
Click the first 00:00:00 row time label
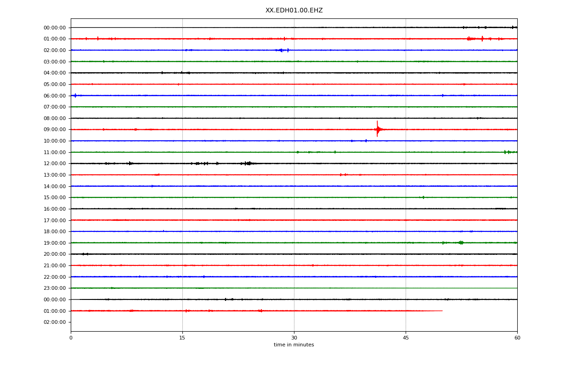tap(55, 28)
